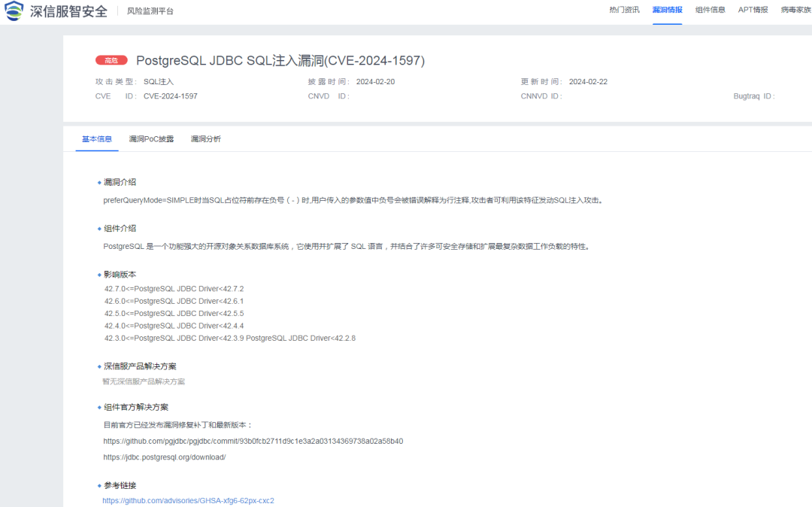This screenshot has height=507, width=812.
Task: Click the 42.7.0<=PostgreSQL JDBC Driver<42.7.2 line
Action: [174, 289]
